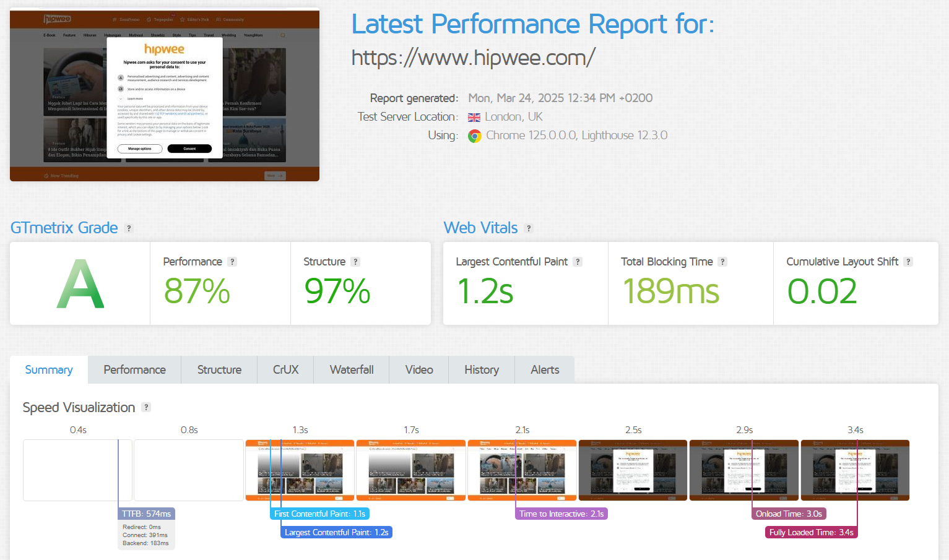Click the Chrome browser icon
The image size is (949, 560).
click(475, 136)
